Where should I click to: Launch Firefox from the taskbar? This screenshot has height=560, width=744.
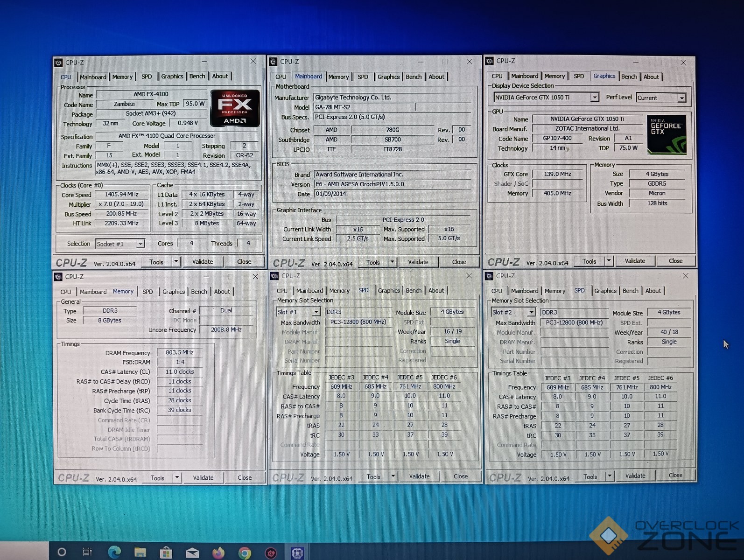(x=218, y=553)
